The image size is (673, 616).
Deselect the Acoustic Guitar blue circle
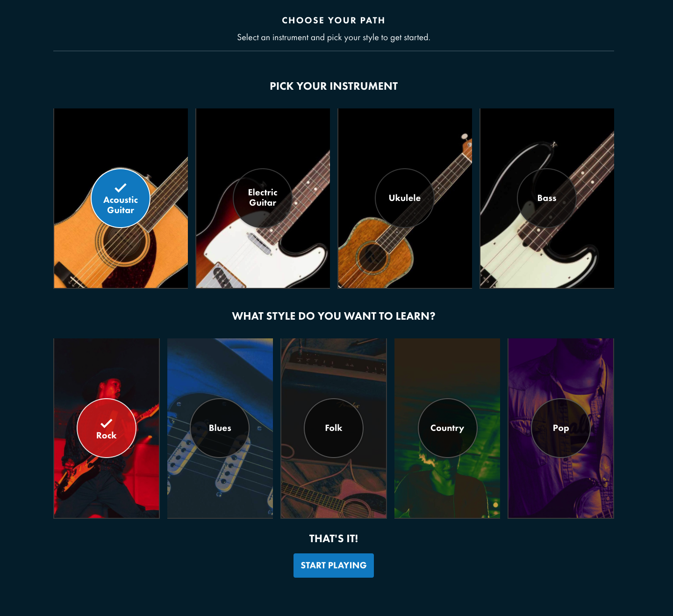tap(121, 198)
